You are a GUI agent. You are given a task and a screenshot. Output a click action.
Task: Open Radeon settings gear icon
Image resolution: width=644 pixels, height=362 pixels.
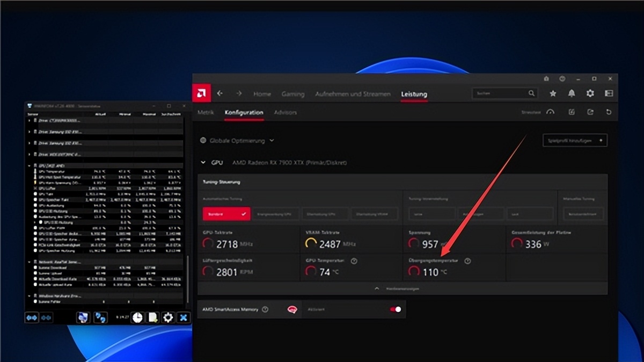590,93
